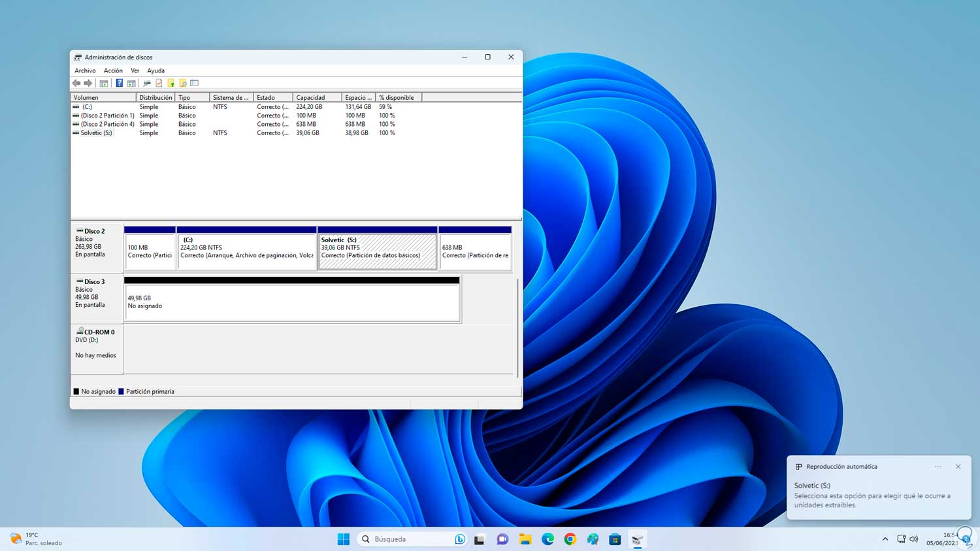Click the folder with green arrow toolbar icon

tap(171, 83)
